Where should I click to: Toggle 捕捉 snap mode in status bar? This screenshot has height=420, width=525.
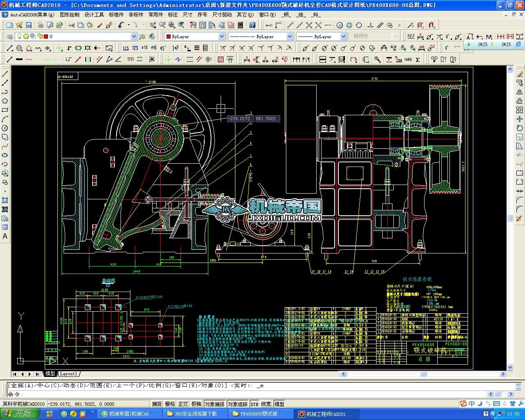click(157, 404)
